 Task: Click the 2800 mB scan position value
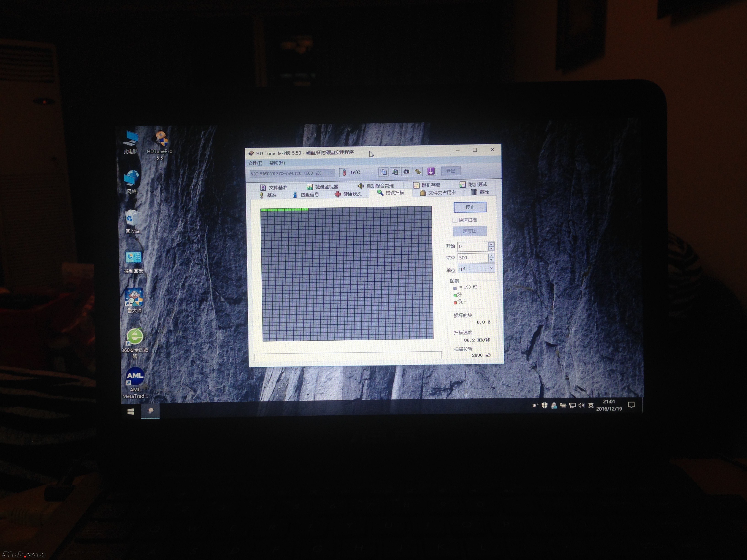tap(481, 355)
